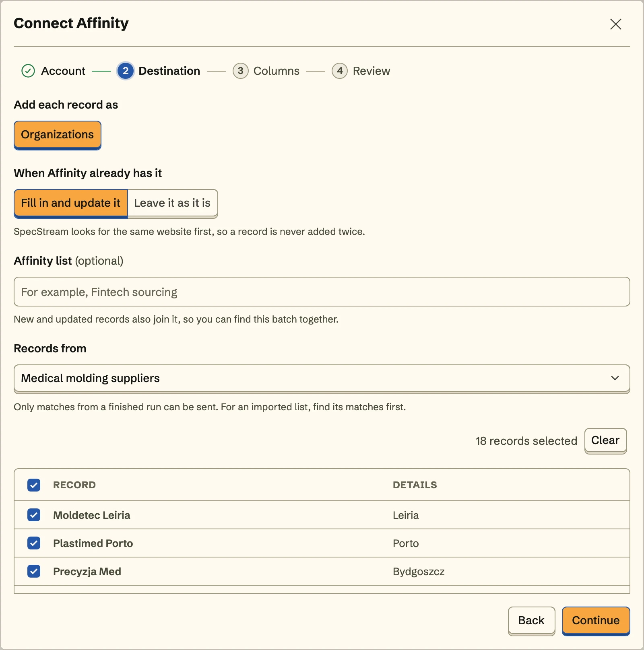
Task: Click the Porto details cell
Action: point(406,543)
